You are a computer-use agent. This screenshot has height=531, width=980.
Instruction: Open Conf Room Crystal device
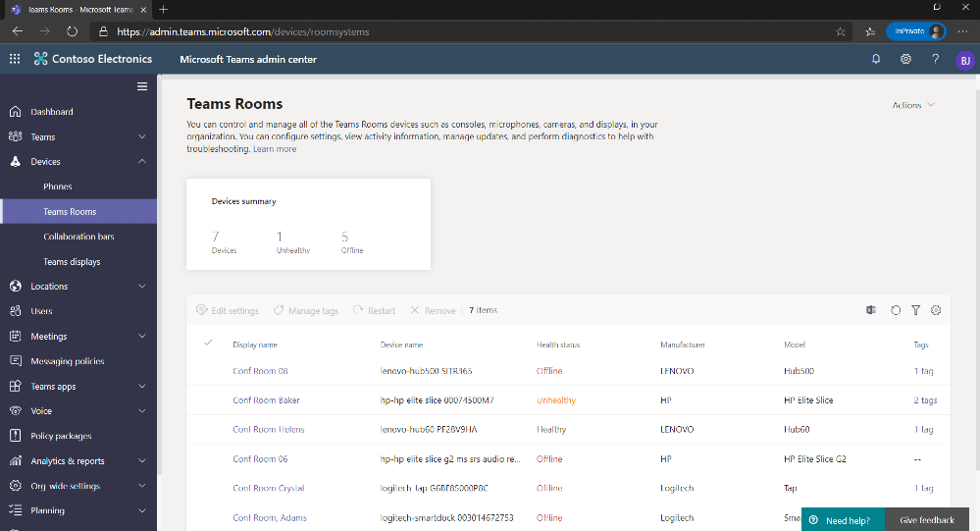[x=268, y=489]
